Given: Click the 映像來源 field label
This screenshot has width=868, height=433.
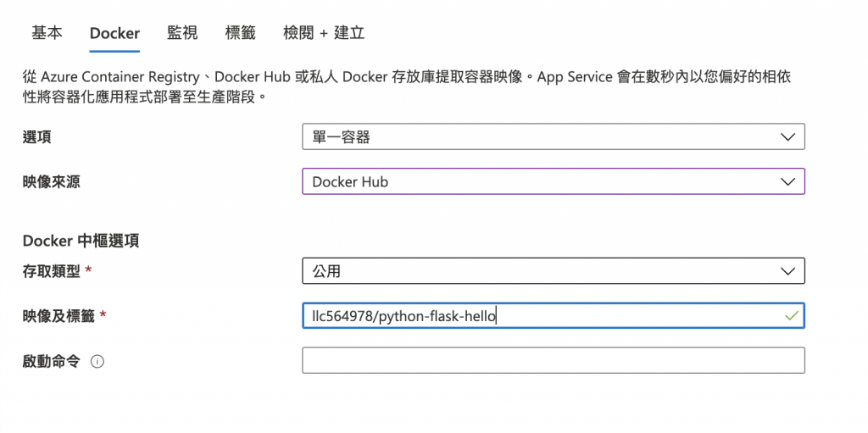Looking at the screenshot, I should 52,182.
